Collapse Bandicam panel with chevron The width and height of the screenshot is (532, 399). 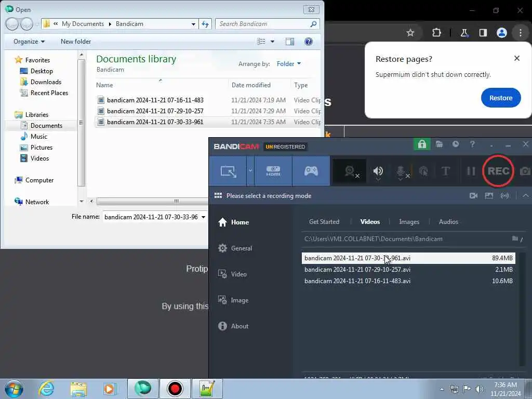tap(526, 195)
